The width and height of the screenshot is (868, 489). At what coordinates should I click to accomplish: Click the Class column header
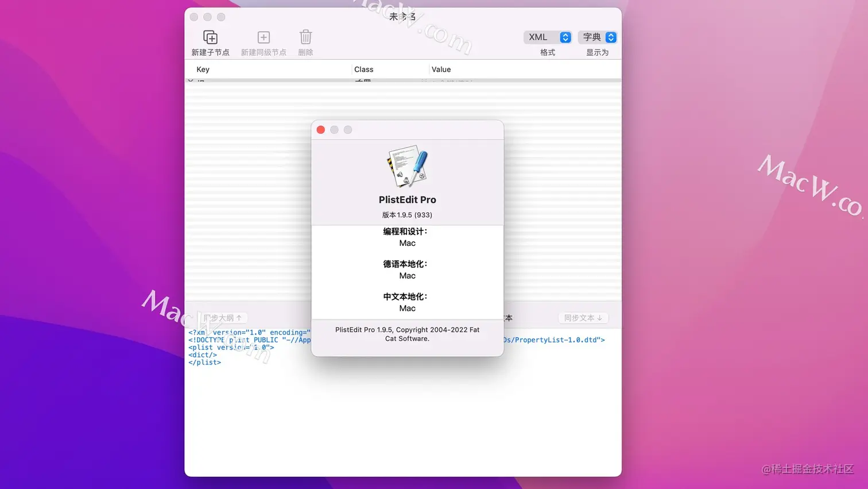(x=363, y=70)
